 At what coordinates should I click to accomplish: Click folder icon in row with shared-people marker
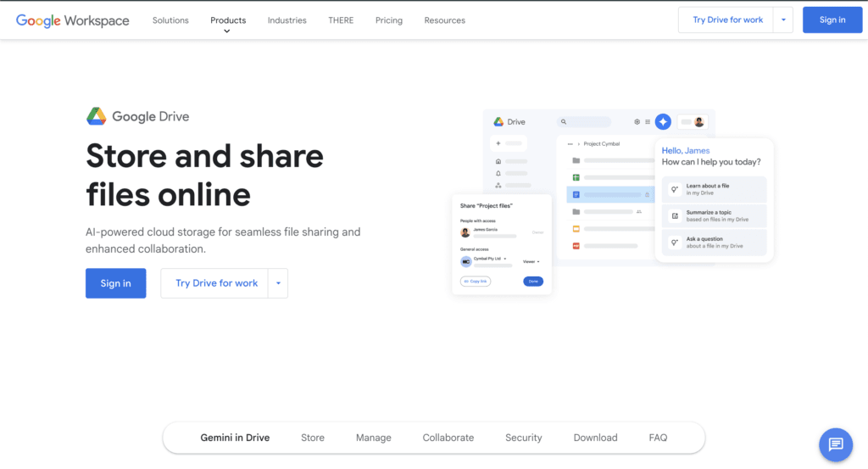point(576,211)
